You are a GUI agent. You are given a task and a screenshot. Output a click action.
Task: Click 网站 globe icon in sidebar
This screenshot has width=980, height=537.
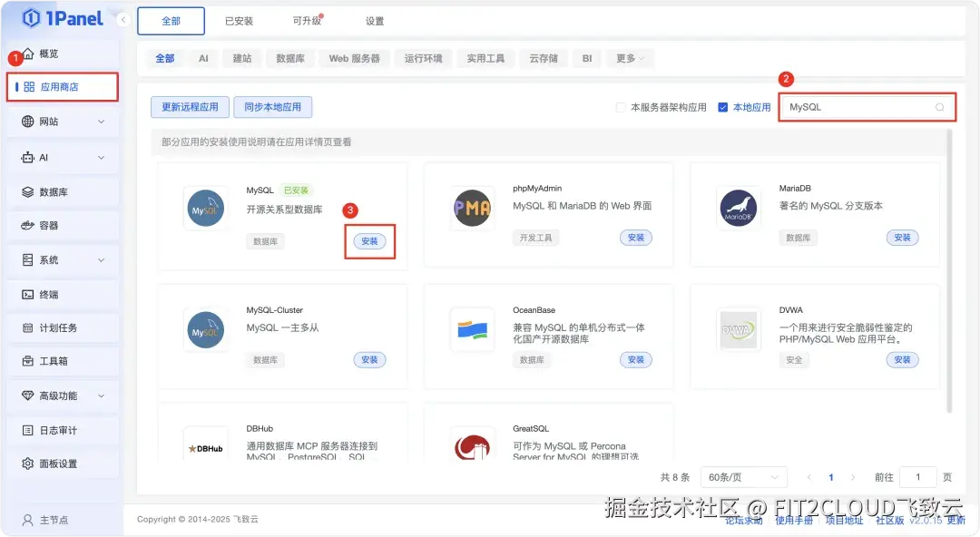tap(27, 122)
